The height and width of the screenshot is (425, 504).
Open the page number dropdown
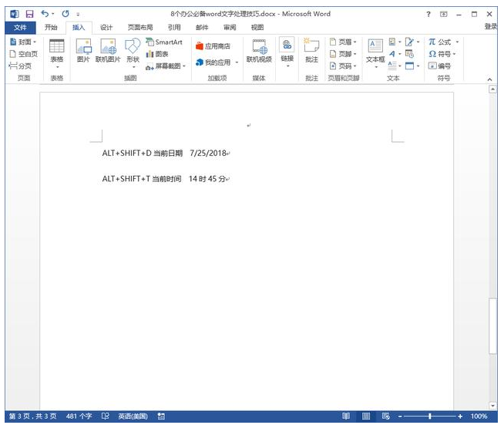[x=343, y=66]
